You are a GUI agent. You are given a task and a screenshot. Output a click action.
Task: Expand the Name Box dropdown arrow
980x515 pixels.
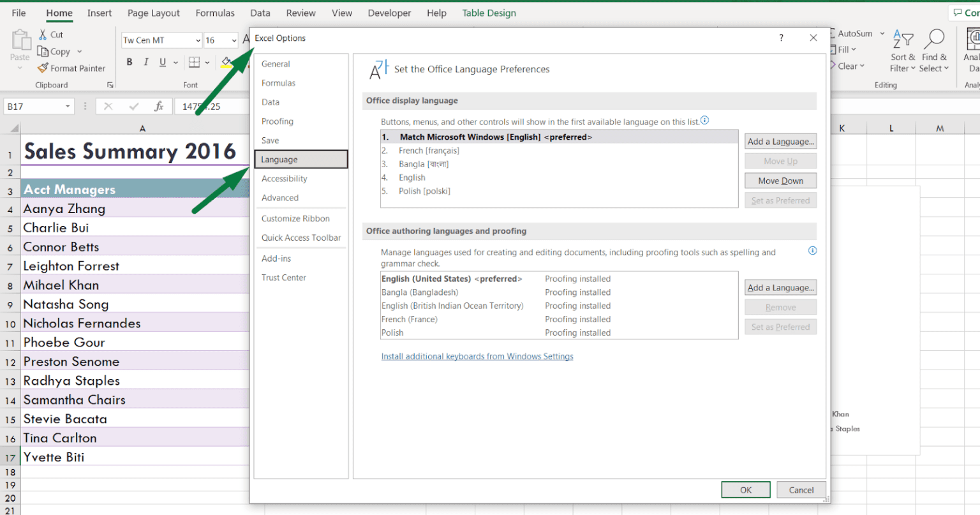click(68, 107)
